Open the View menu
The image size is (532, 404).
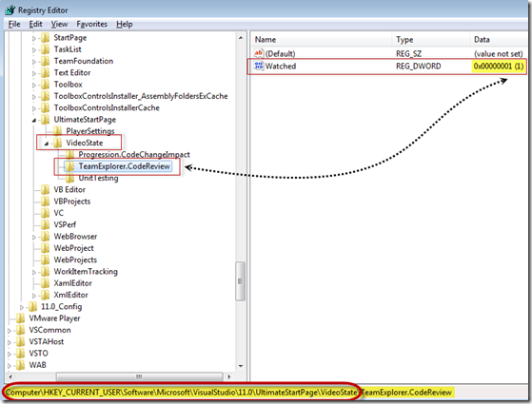(59, 24)
